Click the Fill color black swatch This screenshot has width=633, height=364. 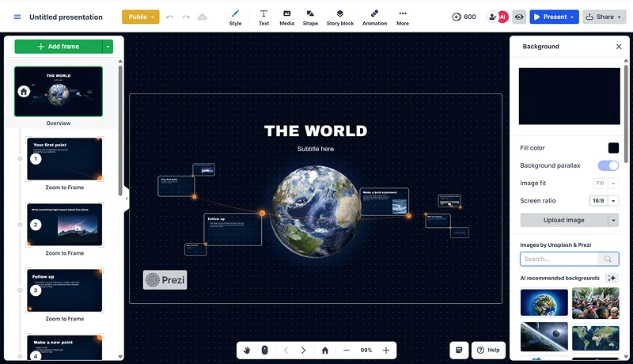click(613, 148)
